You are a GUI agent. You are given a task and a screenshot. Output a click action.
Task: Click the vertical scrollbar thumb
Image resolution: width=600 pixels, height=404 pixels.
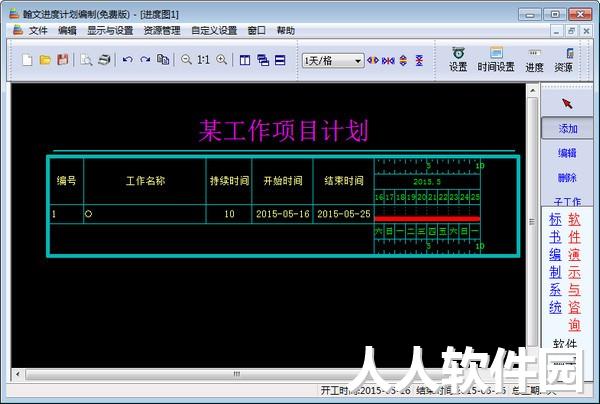coord(532,221)
